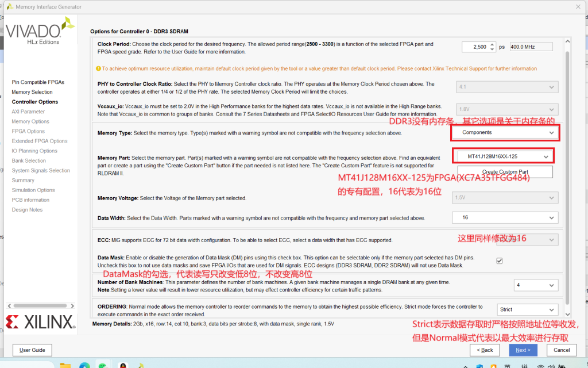Click the orange resource utilization warning text
588x368 pixels.
[x=319, y=69]
